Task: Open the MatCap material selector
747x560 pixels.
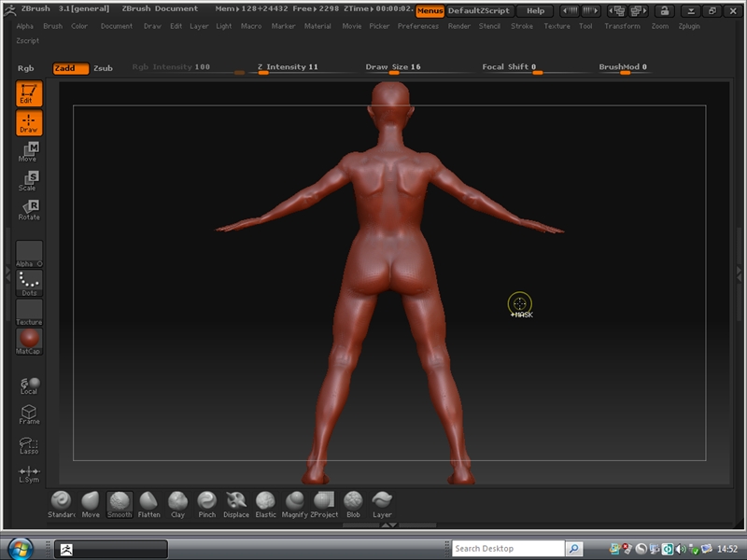Action: (29, 342)
